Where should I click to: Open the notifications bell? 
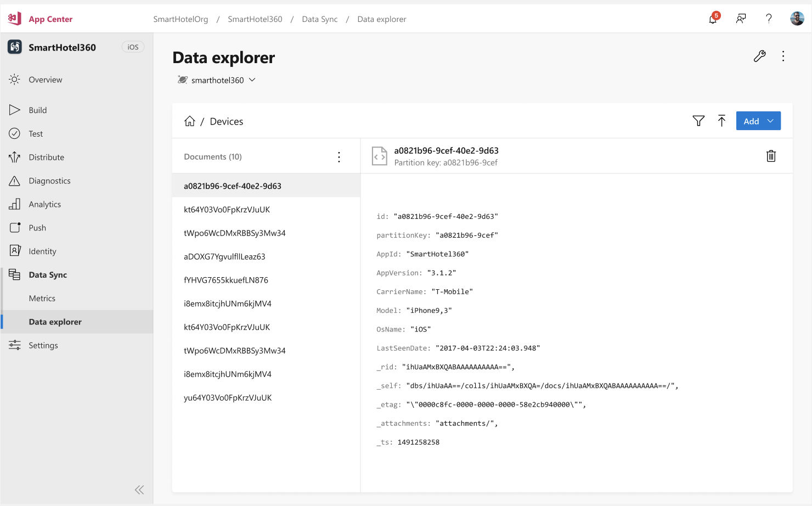point(713,19)
